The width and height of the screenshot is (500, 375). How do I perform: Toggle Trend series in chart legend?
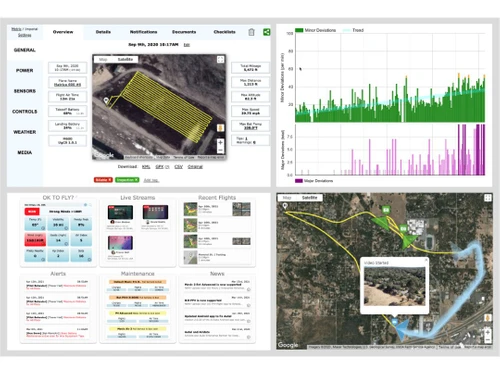353,30
